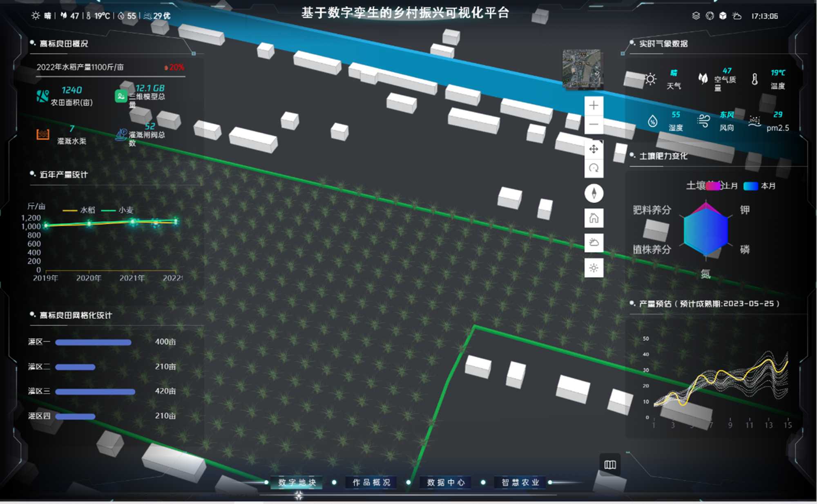Click the rotate view map tool

coord(594,168)
